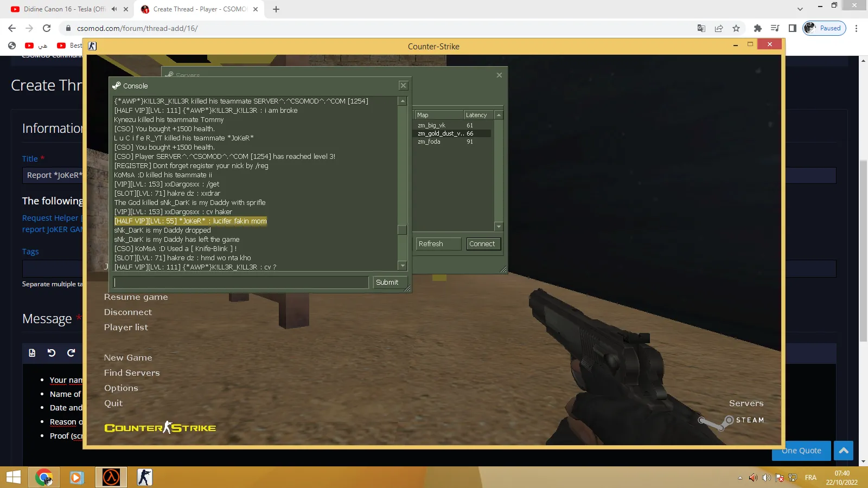
Task: Choose Disconnect in the game menu
Action: (x=128, y=312)
